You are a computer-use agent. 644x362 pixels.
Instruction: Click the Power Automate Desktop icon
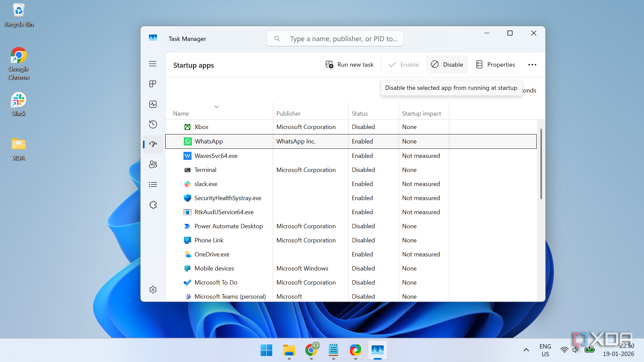pos(187,226)
